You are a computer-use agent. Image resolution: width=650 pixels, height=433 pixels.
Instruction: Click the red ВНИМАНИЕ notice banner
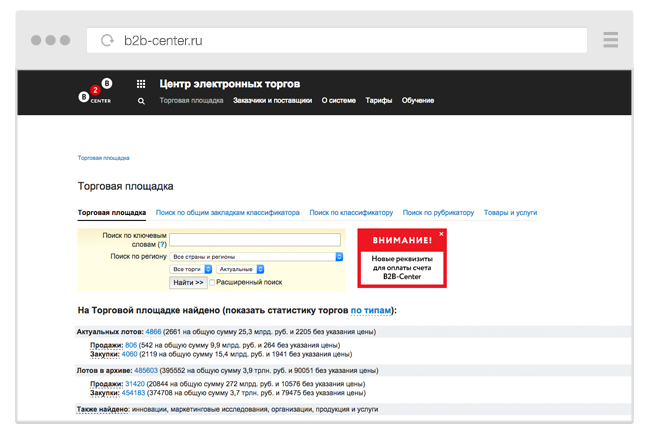click(x=401, y=259)
